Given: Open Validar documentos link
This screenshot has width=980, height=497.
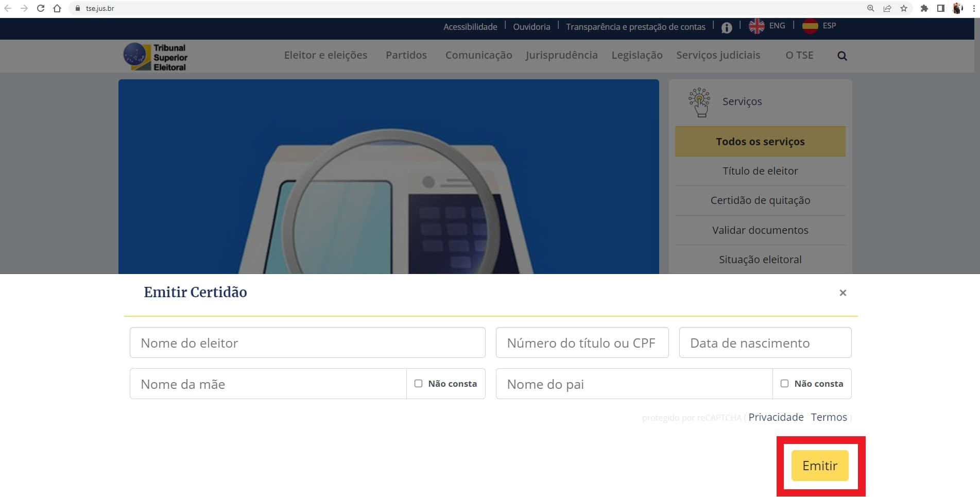Looking at the screenshot, I should click(760, 230).
